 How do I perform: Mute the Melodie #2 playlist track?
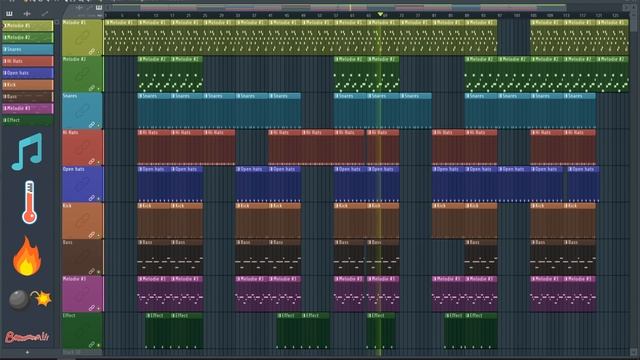(99, 89)
